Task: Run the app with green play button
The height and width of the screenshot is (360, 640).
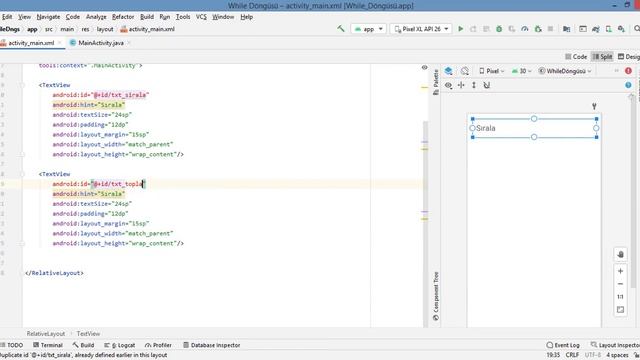Action: click(x=460, y=29)
